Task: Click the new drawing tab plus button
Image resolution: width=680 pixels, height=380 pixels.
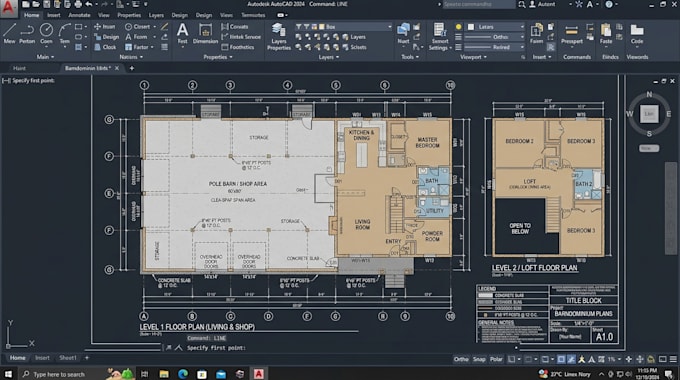Action: click(x=131, y=68)
